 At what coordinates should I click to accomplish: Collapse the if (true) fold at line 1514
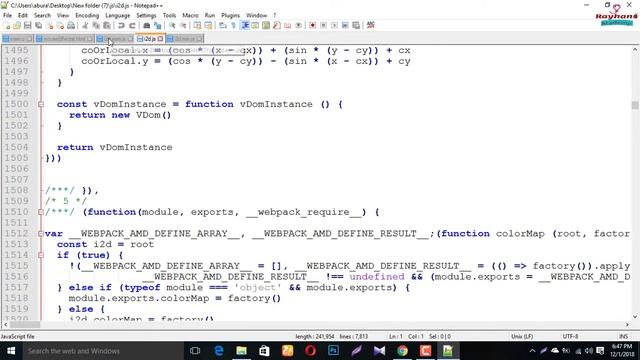(41, 256)
